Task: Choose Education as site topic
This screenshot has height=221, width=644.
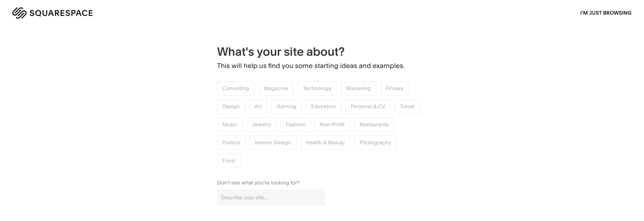Action: [x=323, y=107]
